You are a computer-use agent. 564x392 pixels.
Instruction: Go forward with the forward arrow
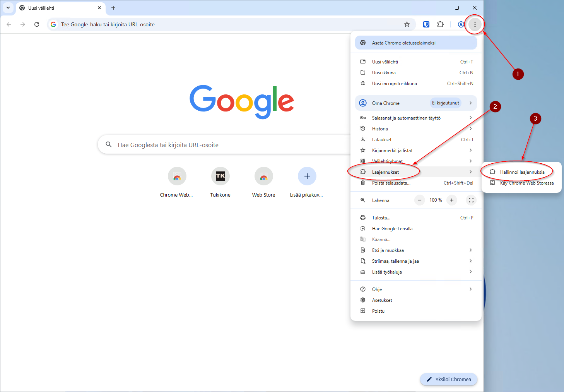point(23,24)
